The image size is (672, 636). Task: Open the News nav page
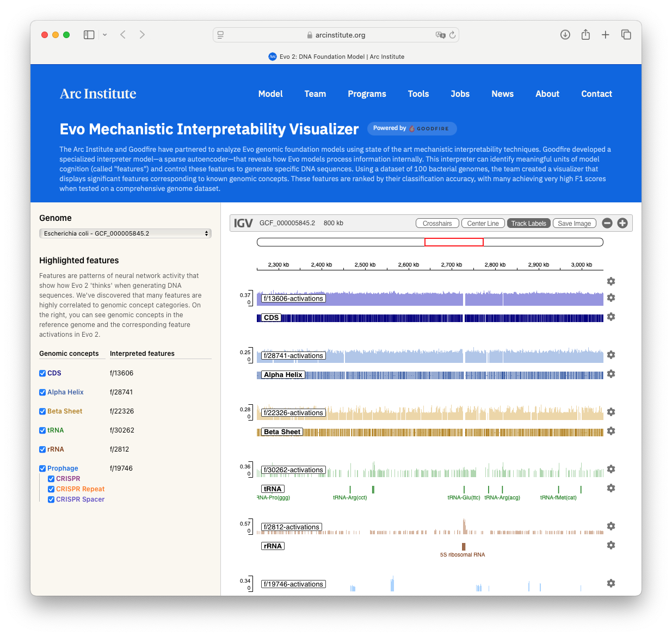click(x=502, y=94)
